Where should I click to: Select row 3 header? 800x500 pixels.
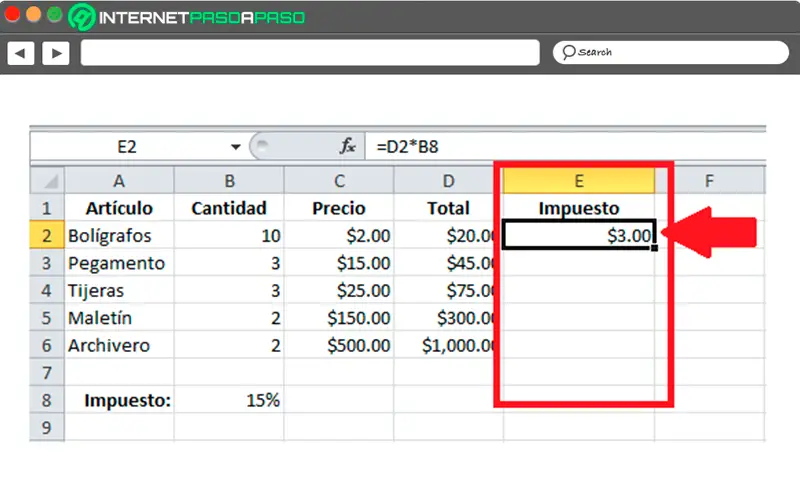47,263
